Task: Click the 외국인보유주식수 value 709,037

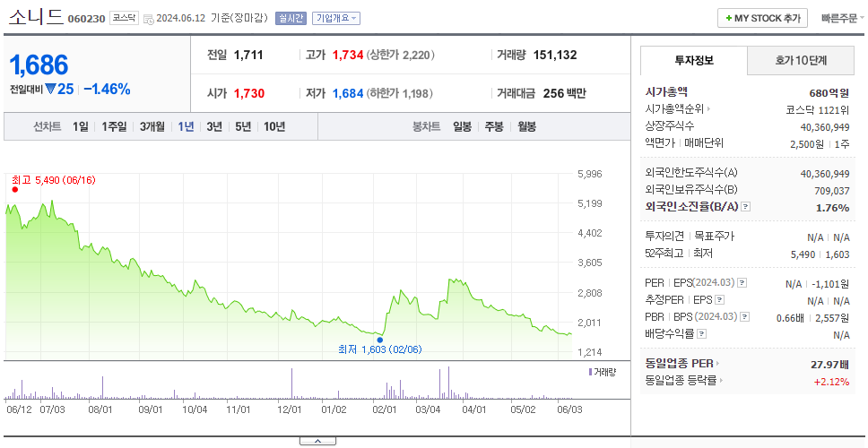Action: tap(832, 191)
